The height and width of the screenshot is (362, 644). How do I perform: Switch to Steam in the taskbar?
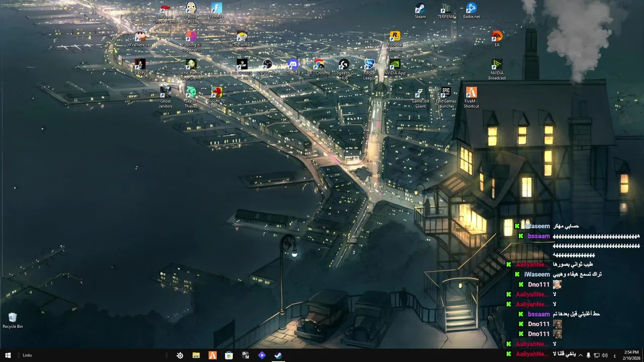click(278, 355)
